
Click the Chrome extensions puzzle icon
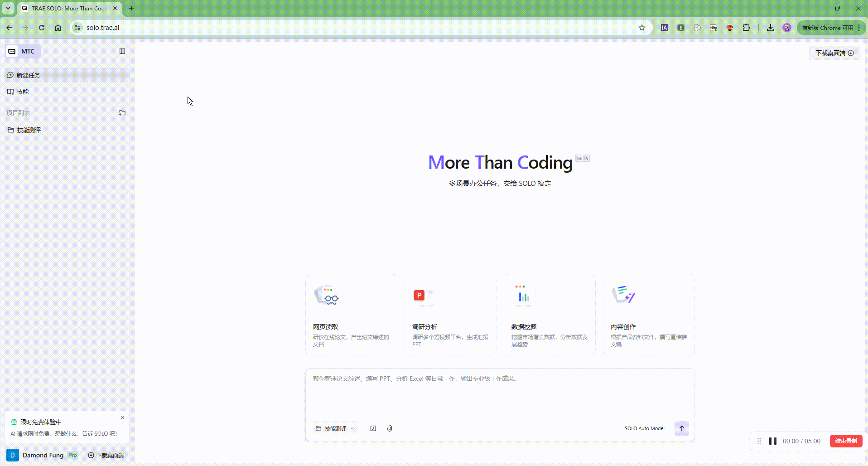746,28
